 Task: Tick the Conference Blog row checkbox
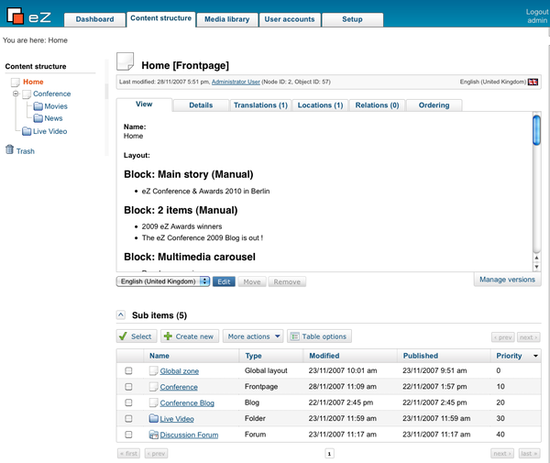129,403
